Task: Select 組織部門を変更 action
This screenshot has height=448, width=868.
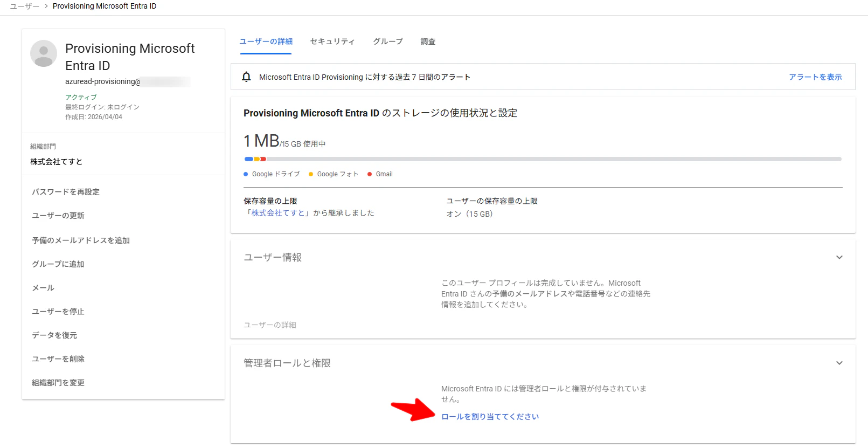Action: coord(58,383)
